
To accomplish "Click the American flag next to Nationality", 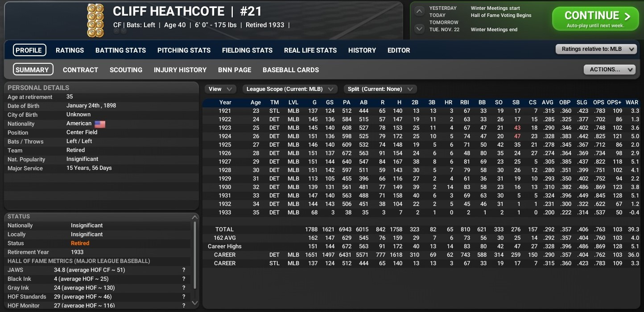I will [x=99, y=124].
